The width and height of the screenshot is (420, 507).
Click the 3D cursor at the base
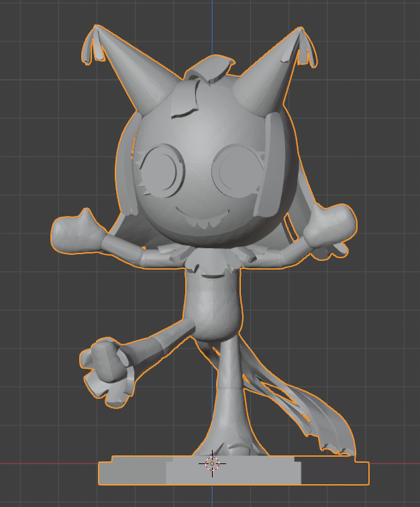[212, 463]
